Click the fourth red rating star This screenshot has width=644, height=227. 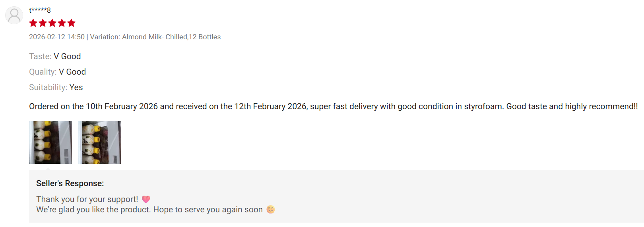pyautogui.click(x=62, y=23)
